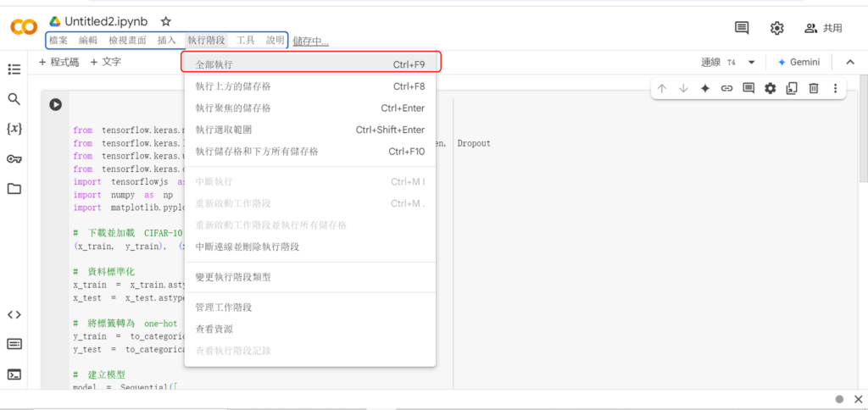Screen dimensions: 868x410
Task: Open the secrets key icon panel
Action: pyautogui.click(x=14, y=158)
